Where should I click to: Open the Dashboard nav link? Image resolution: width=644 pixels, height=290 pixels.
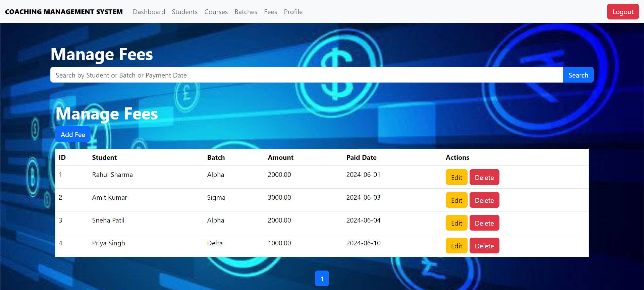tap(149, 12)
